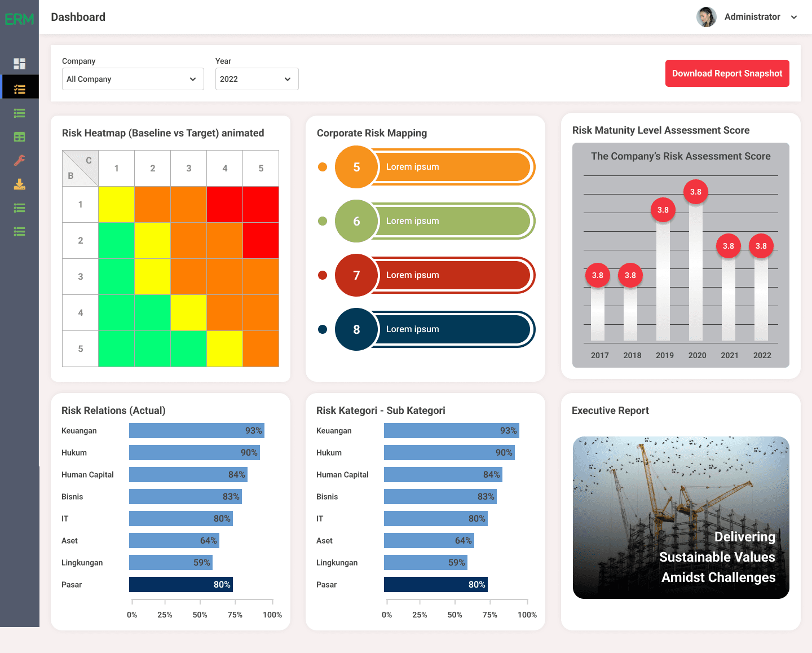Click heatmap cell row 5 column 5 orange
The image size is (812, 653).
pos(261,348)
